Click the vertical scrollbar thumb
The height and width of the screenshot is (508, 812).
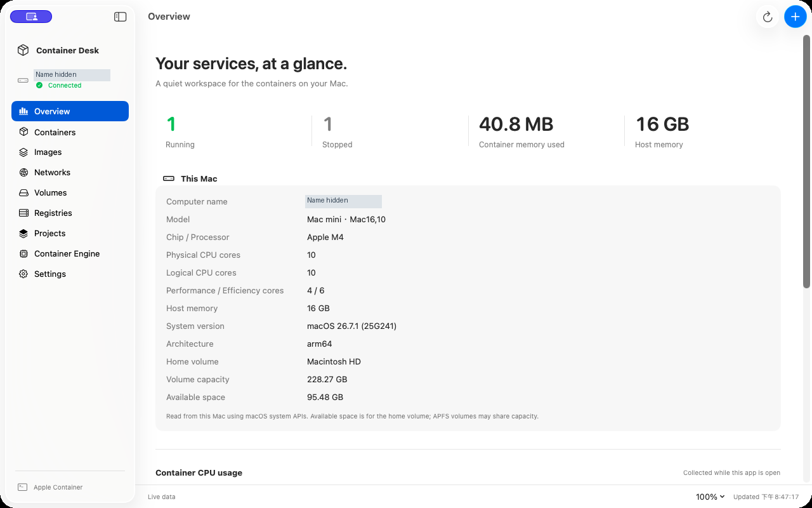point(806,161)
